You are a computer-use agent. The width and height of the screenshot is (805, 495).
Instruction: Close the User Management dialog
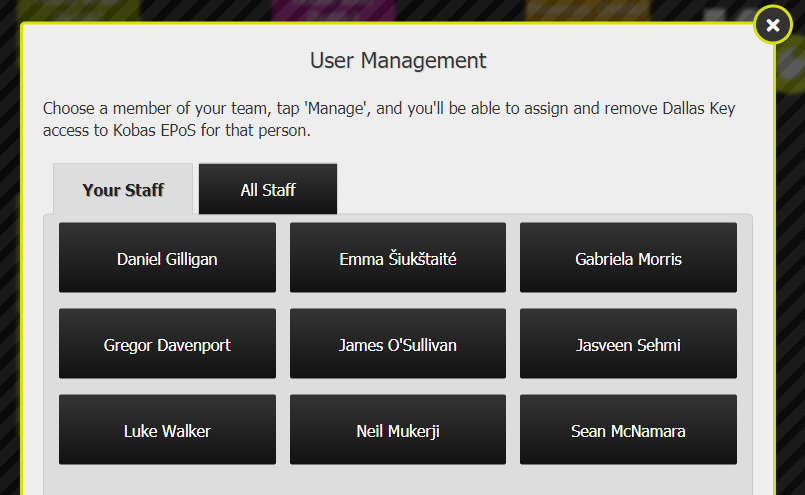[x=772, y=25]
